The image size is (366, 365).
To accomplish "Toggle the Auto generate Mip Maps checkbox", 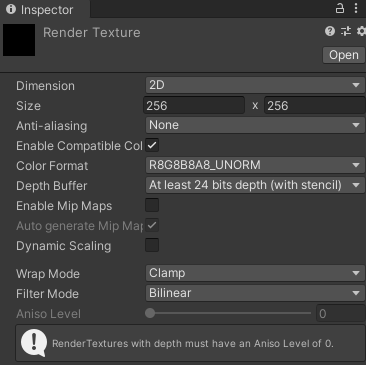I will pyautogui.click(x=152, y=225).
